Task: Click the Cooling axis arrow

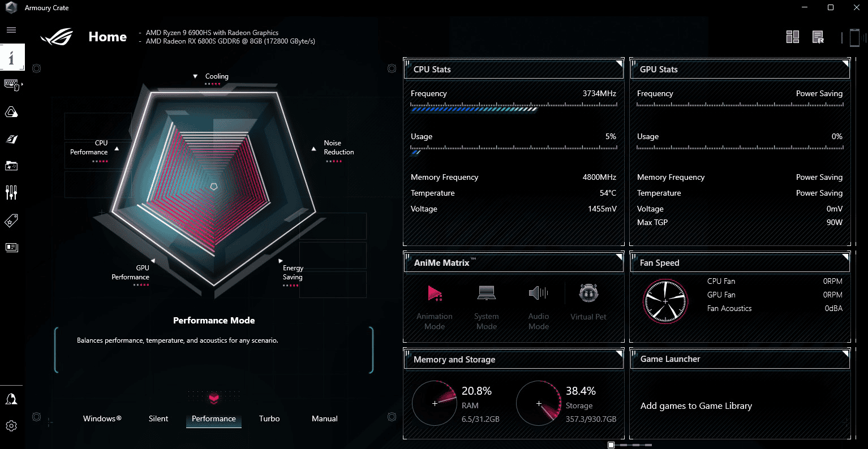Action: [195, 76]
